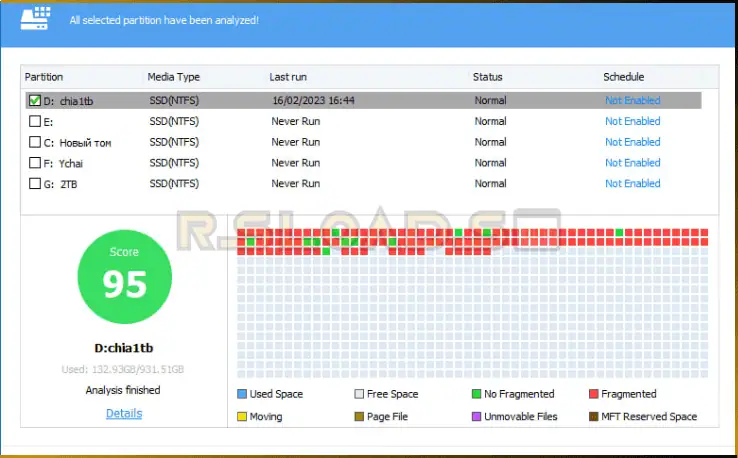
Task: Check the E: partition checkbox
Action: coord(35,121)
